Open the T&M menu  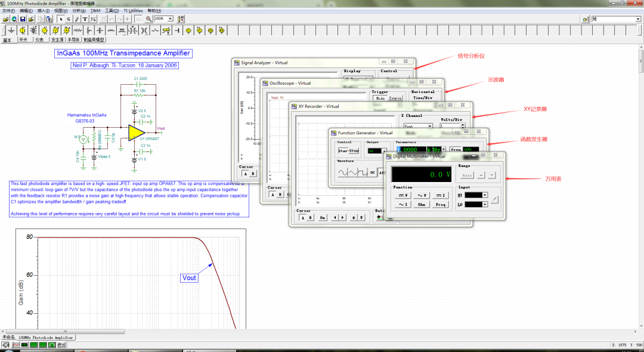click(x=95, y=11)
